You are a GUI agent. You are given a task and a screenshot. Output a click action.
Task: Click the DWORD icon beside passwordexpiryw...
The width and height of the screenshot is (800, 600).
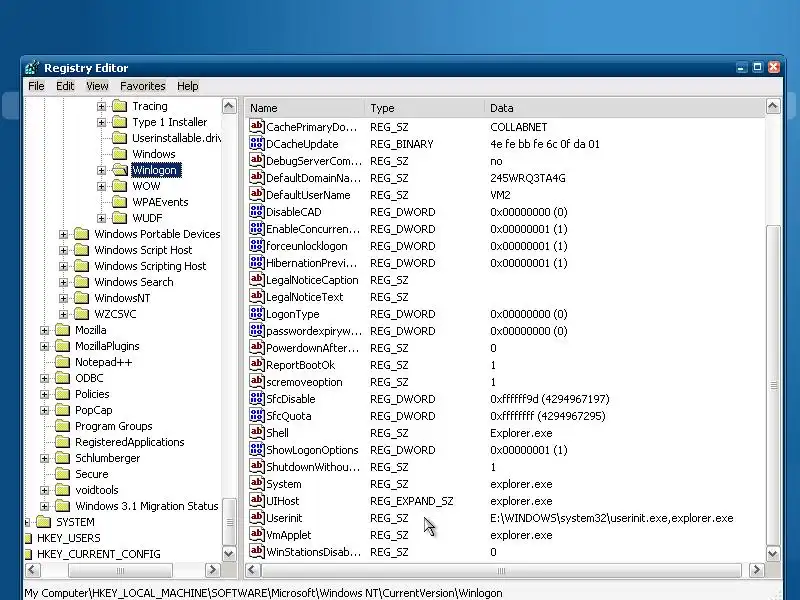click(257, 330)
